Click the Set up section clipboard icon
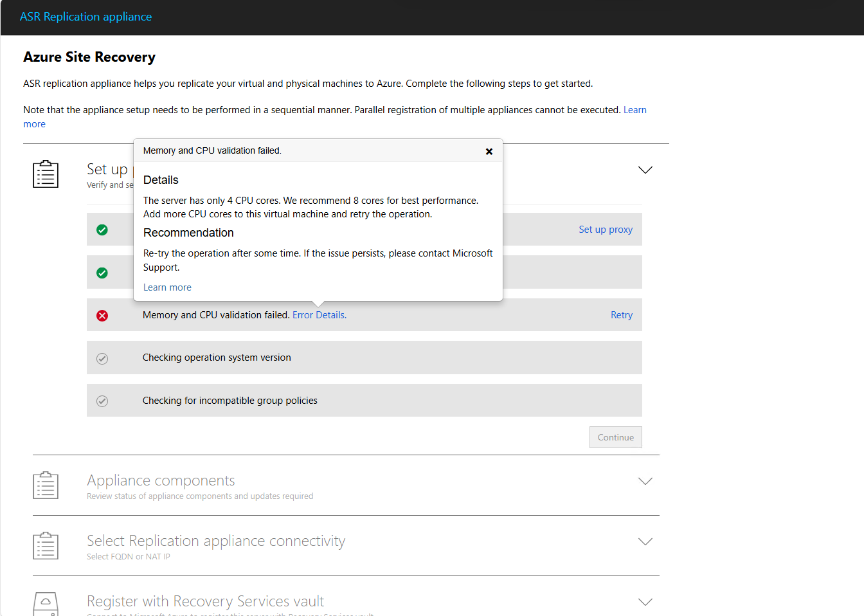This screenshot has width=864, height=616. 46,174
